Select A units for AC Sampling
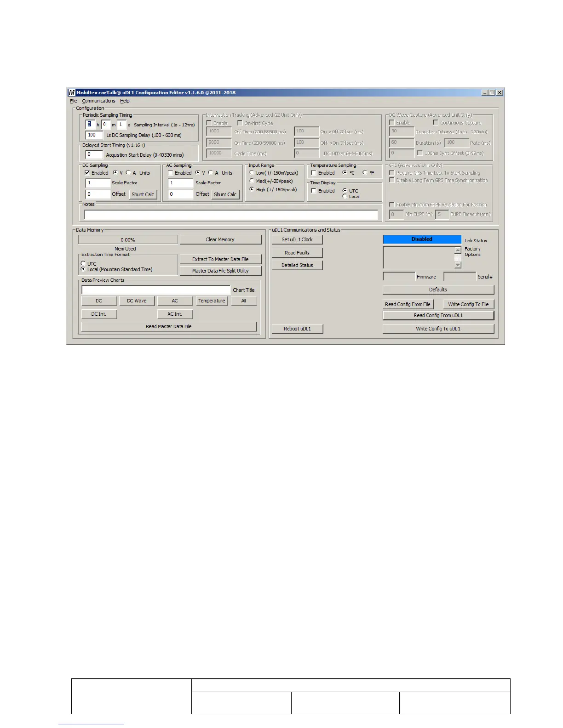This screenshot has height=728, width=563. point(211,173)
